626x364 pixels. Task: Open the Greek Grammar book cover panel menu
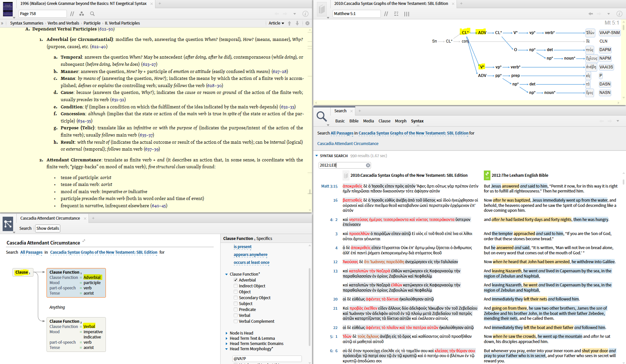coord(8,9)
